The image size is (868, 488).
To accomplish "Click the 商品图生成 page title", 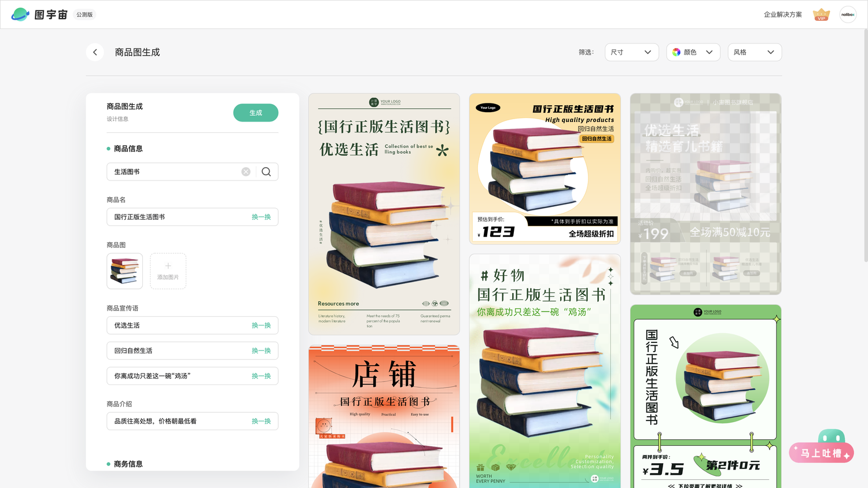I will (137, 52).
